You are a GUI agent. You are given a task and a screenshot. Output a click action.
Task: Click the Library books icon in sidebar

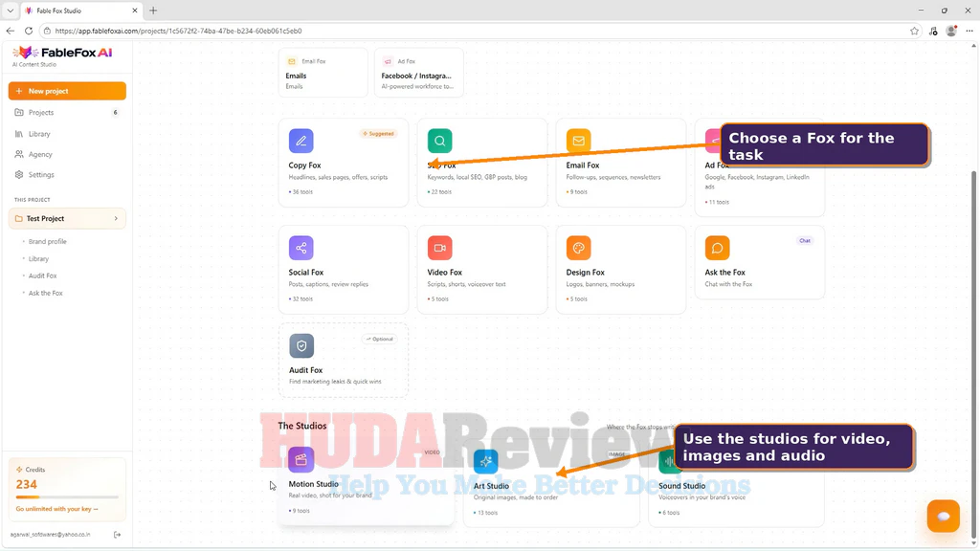[x=19, y=134]
